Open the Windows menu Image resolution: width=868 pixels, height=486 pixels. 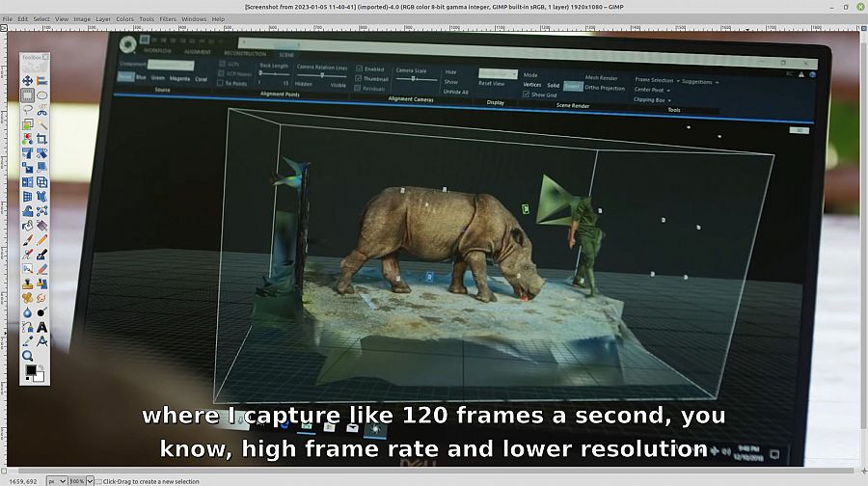[194, 19]
